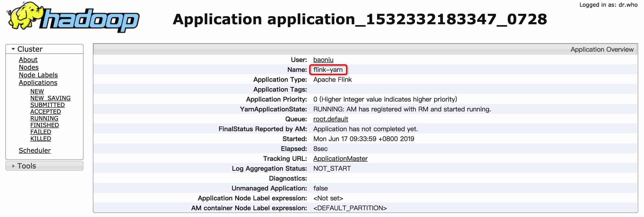The width and height of the screenshot is (644, 217).
Task: Click the Logged in as dr.who text
Action: tap(608, 5)
